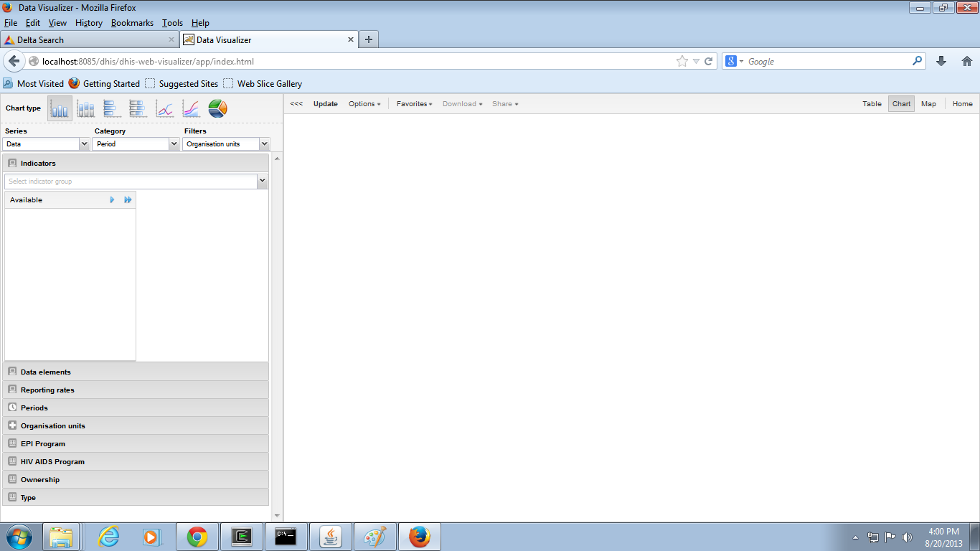
Task: Select the column chart type
Action: [60, 108]
